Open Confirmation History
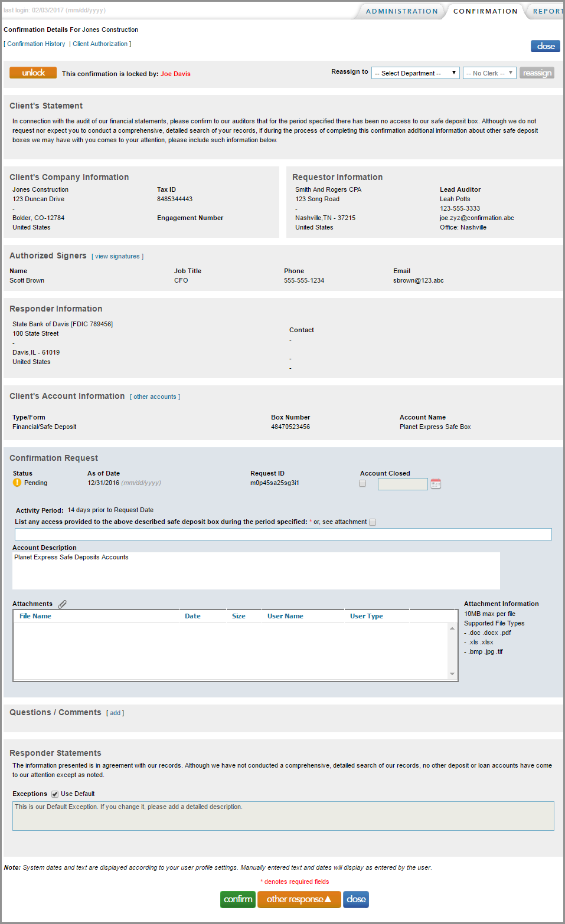The width and height of the screenshot is (565, 924). coord(35,44)
